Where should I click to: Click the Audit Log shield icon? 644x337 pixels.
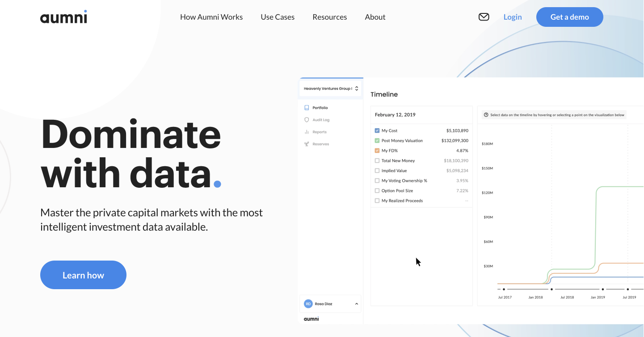pyautogui.click(x=306, y=119)
